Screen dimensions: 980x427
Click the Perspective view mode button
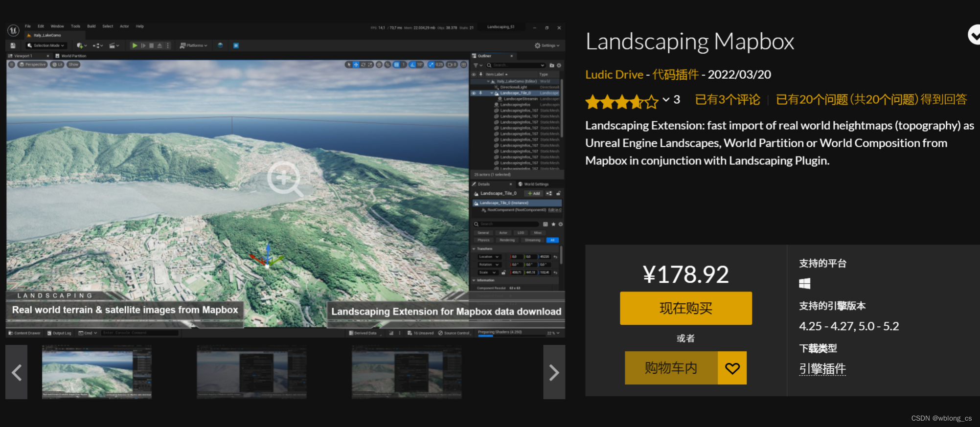click(x=33, y=65)
